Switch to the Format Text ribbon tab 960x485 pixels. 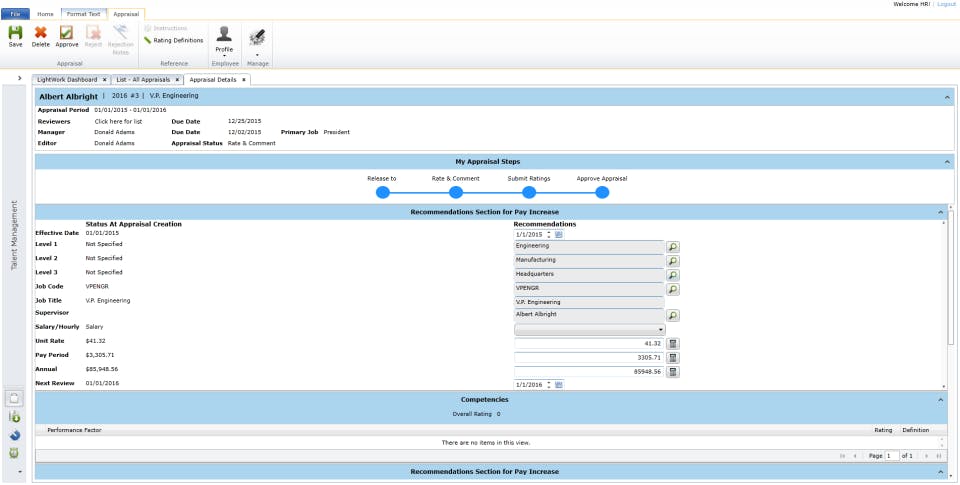83,13
